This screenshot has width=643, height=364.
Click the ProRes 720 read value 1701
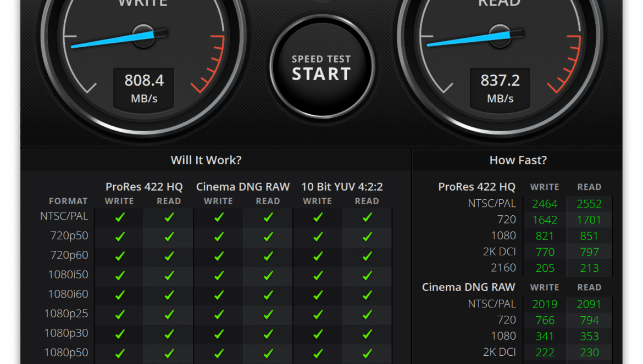589,220
